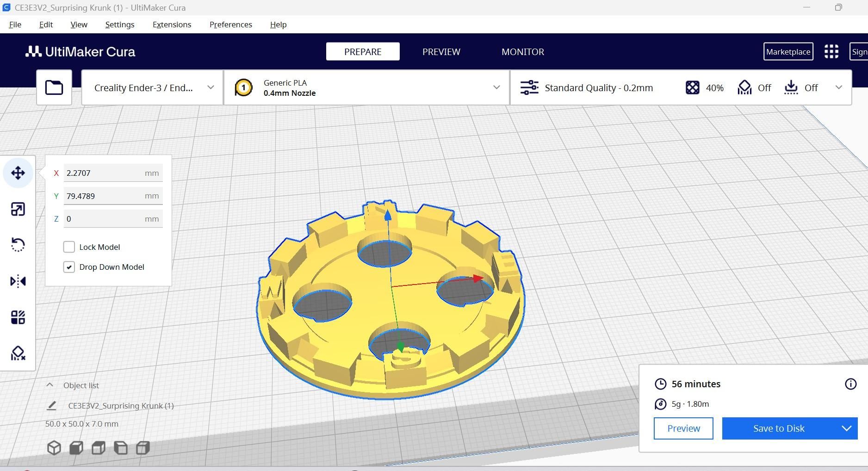Click the pencil icon beside model name

point(51,406)
